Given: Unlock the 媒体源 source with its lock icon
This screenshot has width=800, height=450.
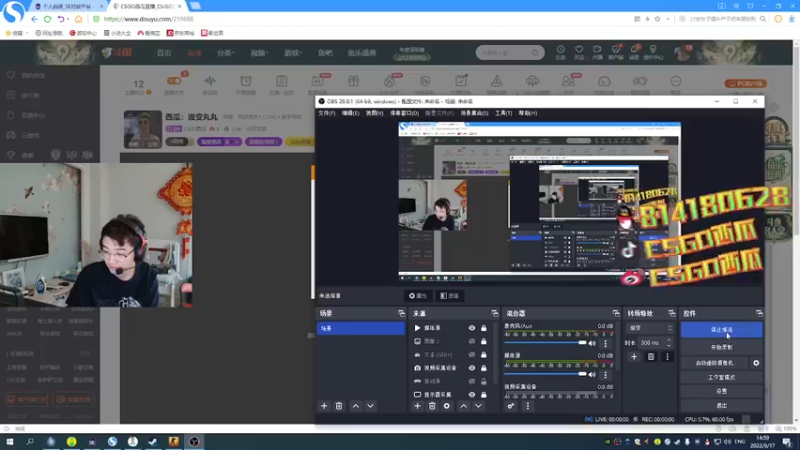Looking at the screenshot, I should tap(484, 328).
